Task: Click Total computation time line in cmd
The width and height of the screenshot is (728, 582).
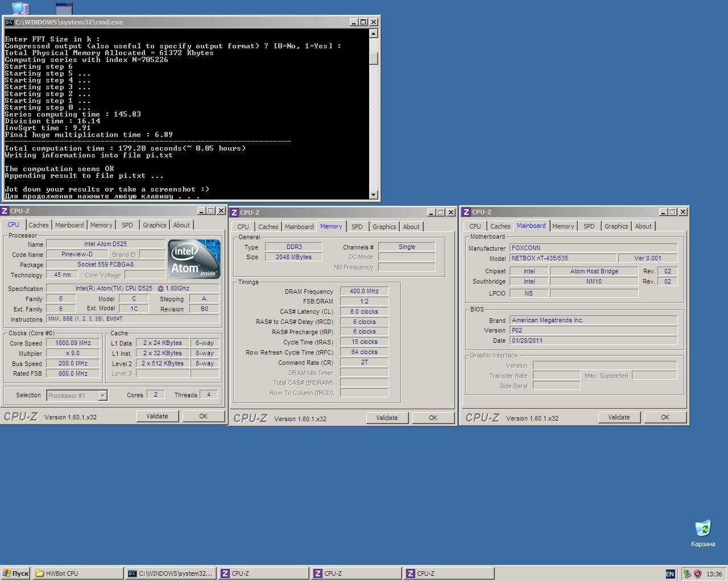Action: (125, 148)
